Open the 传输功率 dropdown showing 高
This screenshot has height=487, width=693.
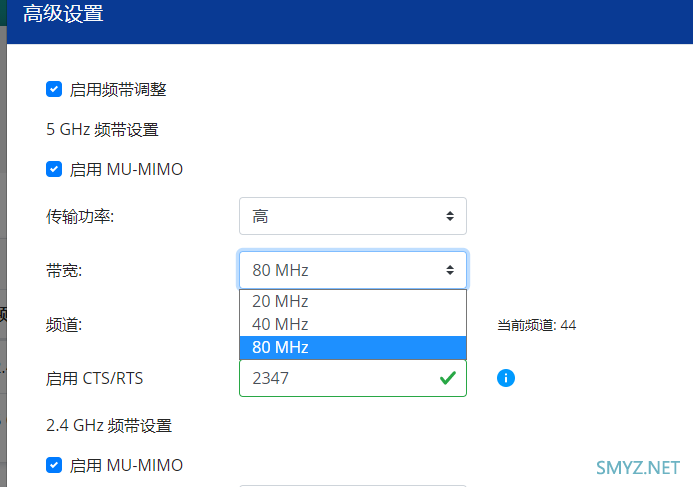point(352,216)
